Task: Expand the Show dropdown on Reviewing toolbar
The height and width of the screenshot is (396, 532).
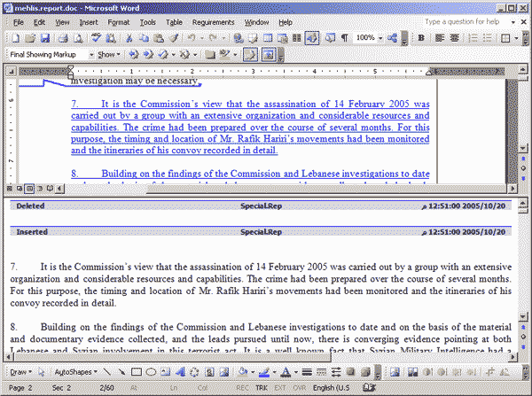Action: pos(108,54)
